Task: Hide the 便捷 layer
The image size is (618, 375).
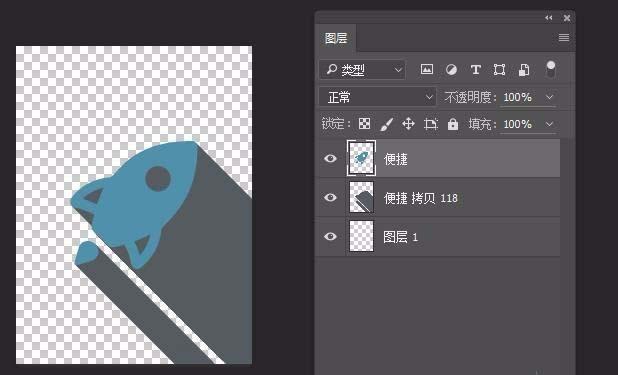Action: 330,159
